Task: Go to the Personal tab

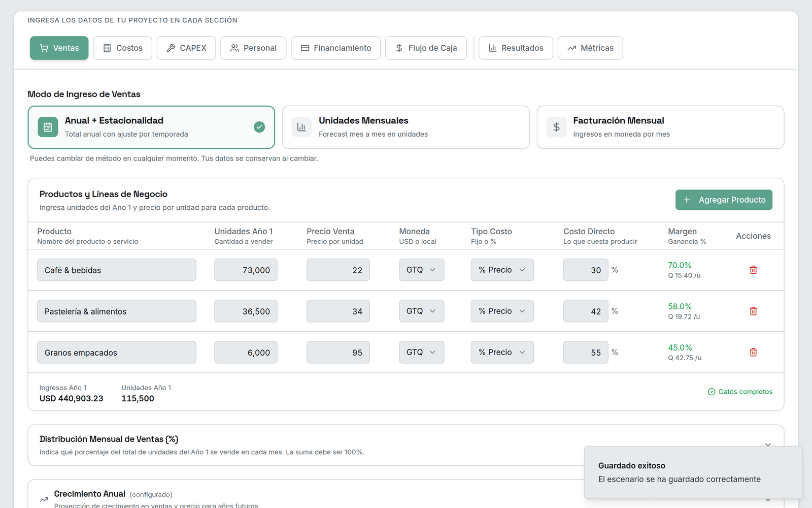Action: coord(253,48)
